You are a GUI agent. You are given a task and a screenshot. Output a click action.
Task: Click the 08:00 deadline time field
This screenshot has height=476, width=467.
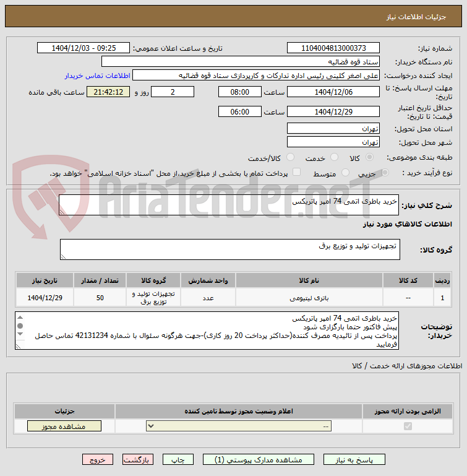pos(240,92)
